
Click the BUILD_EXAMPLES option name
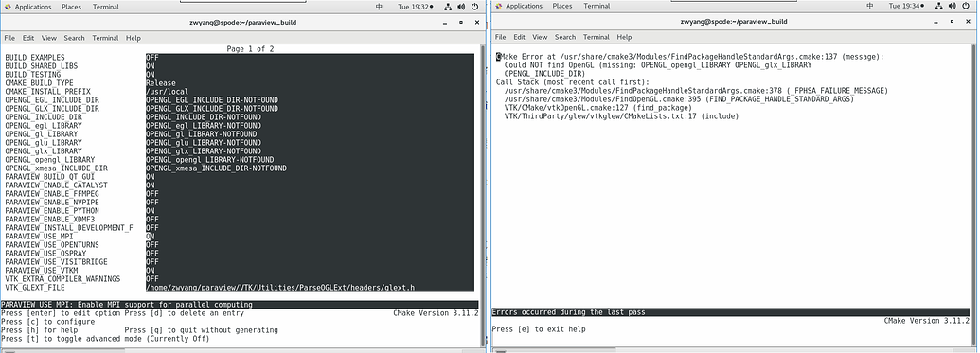(x=34, y=58)
